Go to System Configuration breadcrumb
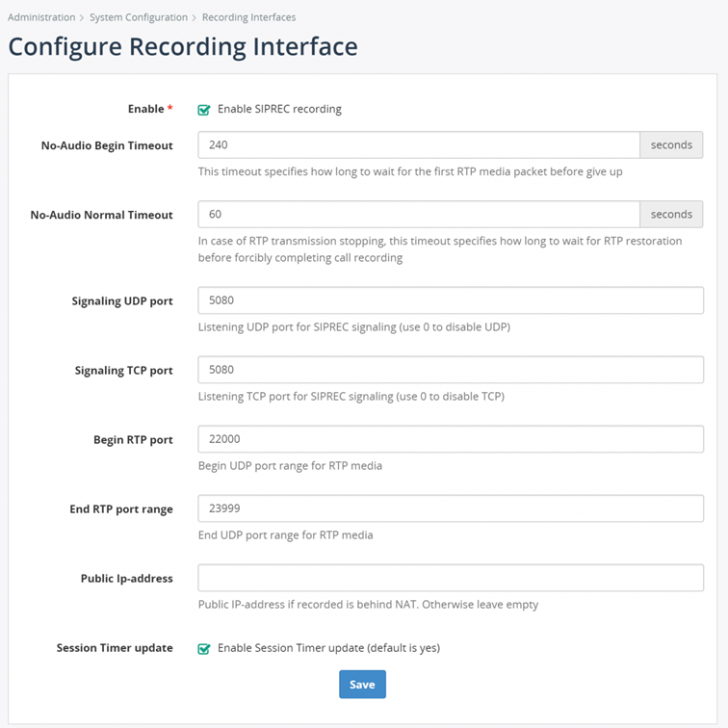Image resolution: width=728 pixels, height=728 pixels. tap(139, 17)
